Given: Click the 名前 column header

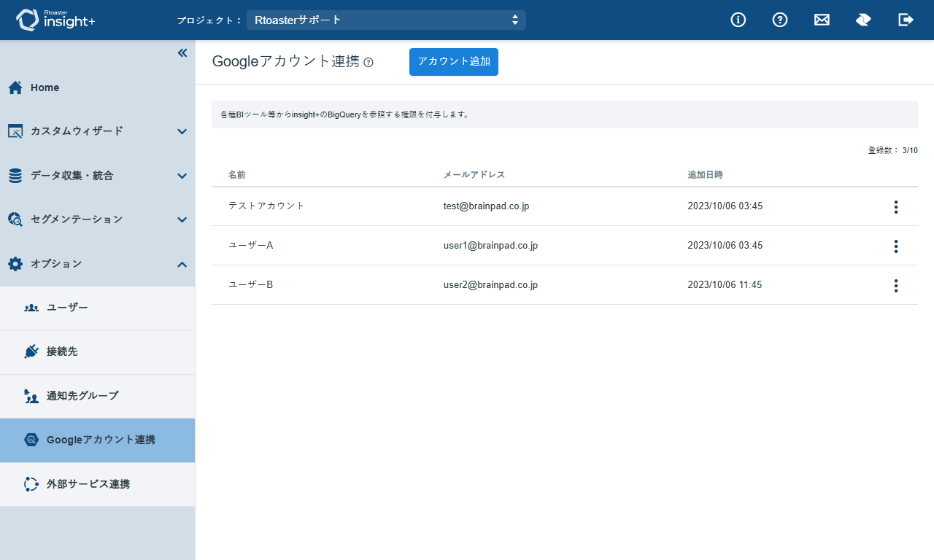Looking at the screenshot, I should coord(236,175).
